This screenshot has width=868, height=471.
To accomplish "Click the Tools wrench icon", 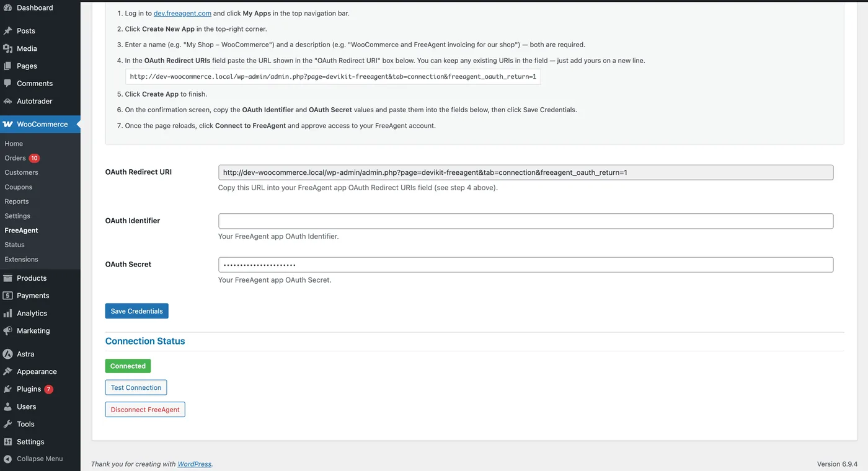I will click(x=7, y=425).
